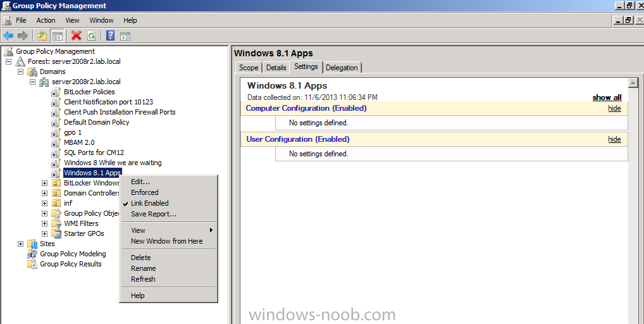Select Windows 8 While we are waiting
Viewport: 644px width, 324px height.
tap(113, 163)
